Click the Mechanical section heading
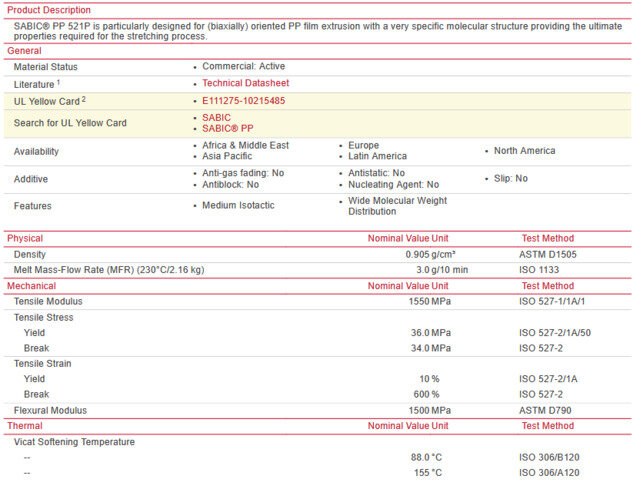 point(31,286)
